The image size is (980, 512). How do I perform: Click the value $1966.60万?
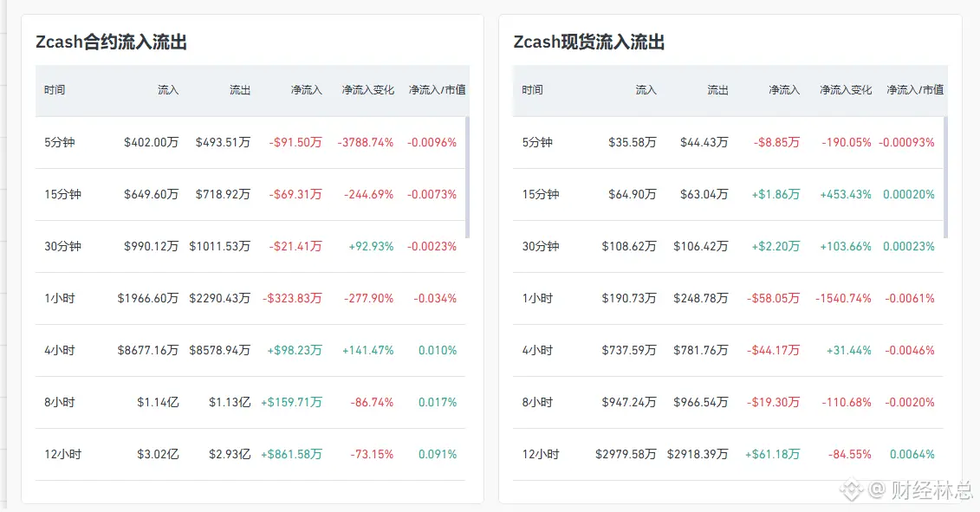click(x=148, y=298)
